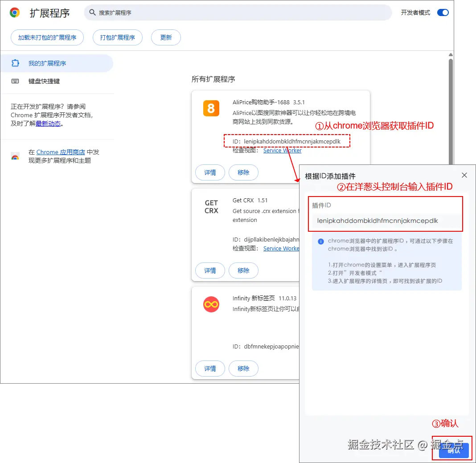Click the Get CRX extension icon
476x463 pixels.
[210, 206]
